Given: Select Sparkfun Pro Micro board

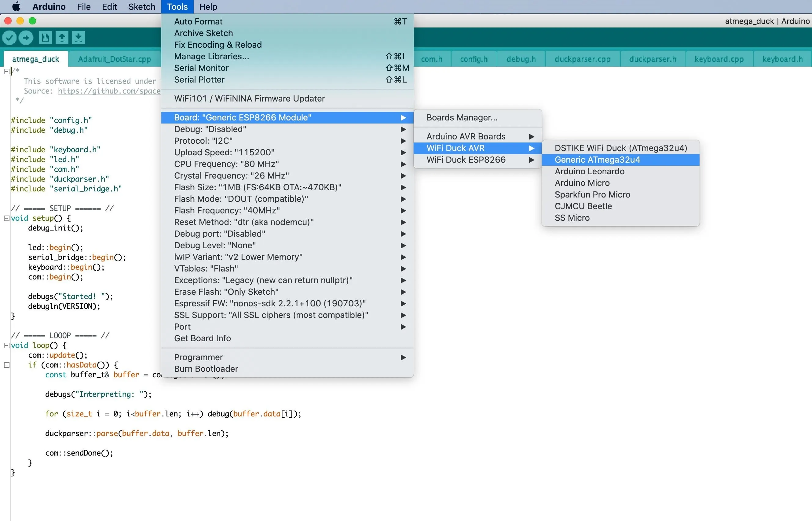Looking at the screenshot, I should click(x=621, y=194).
